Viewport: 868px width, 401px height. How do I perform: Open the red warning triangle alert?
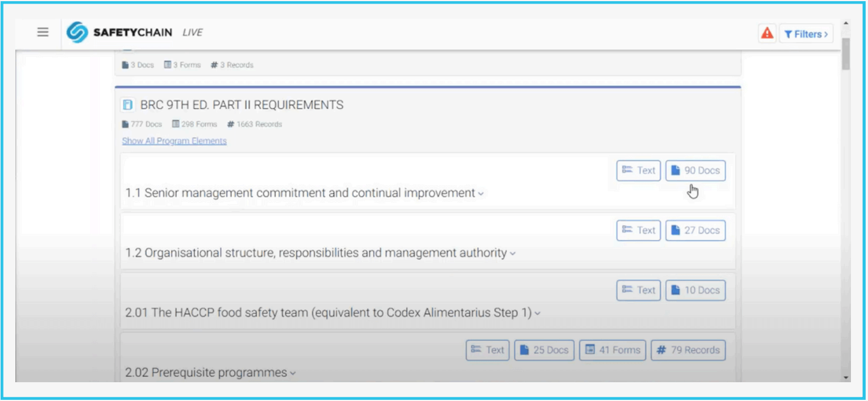pyautogui.click(x=767, y=33)
